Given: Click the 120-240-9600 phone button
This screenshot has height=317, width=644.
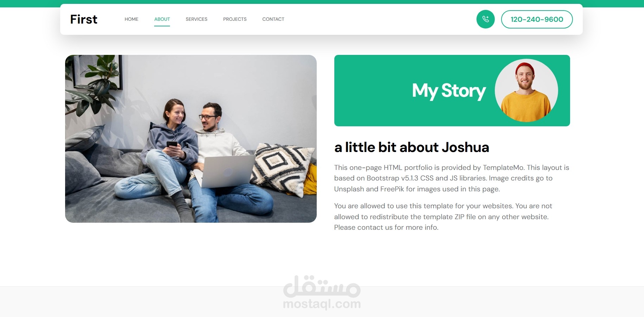Looking at the screenshot, I should tap(537, 19).
